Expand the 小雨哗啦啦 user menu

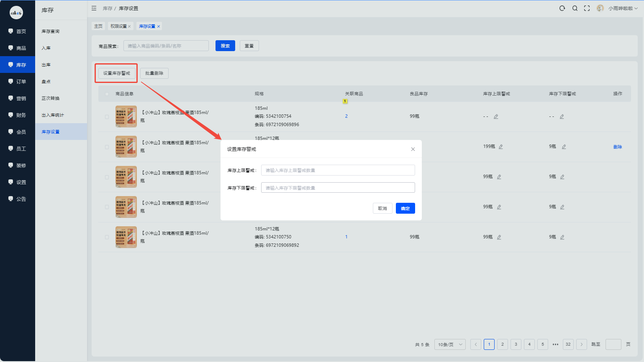click(618, 8)
